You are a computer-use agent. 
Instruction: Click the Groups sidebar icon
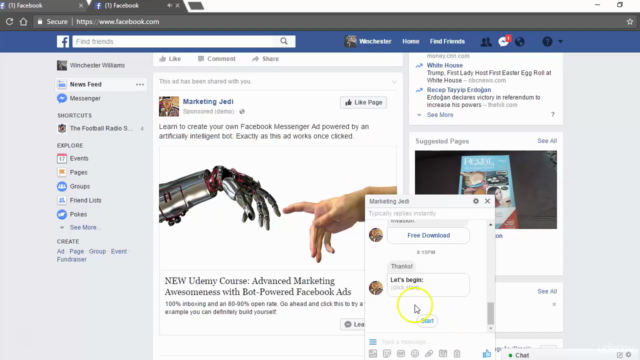click(x=62, y=186)
